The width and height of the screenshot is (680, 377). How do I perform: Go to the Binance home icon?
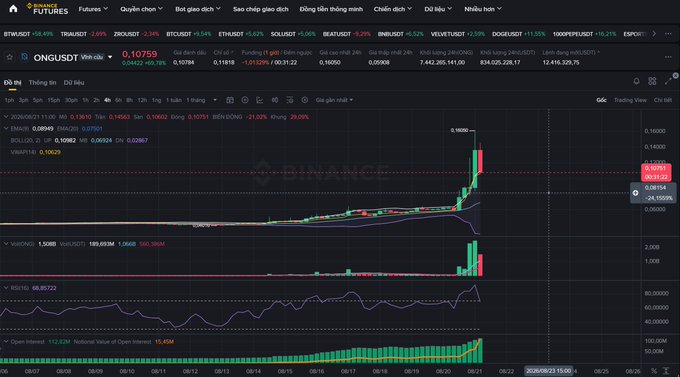pyautogui.click(x=13, y=9)
